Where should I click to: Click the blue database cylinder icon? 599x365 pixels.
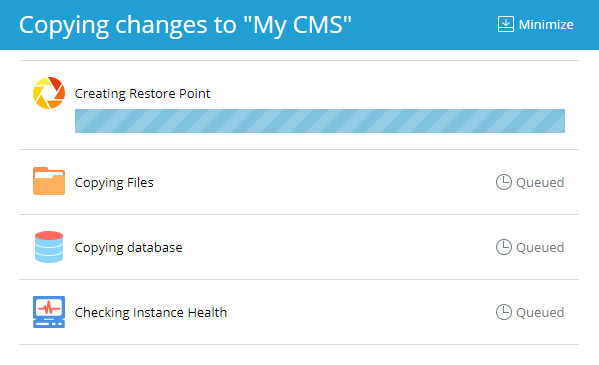[49, 247]
